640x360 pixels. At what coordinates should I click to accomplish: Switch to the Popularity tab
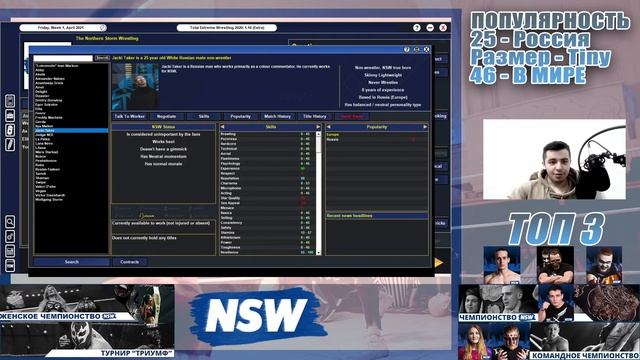click(x=240, y=116)
